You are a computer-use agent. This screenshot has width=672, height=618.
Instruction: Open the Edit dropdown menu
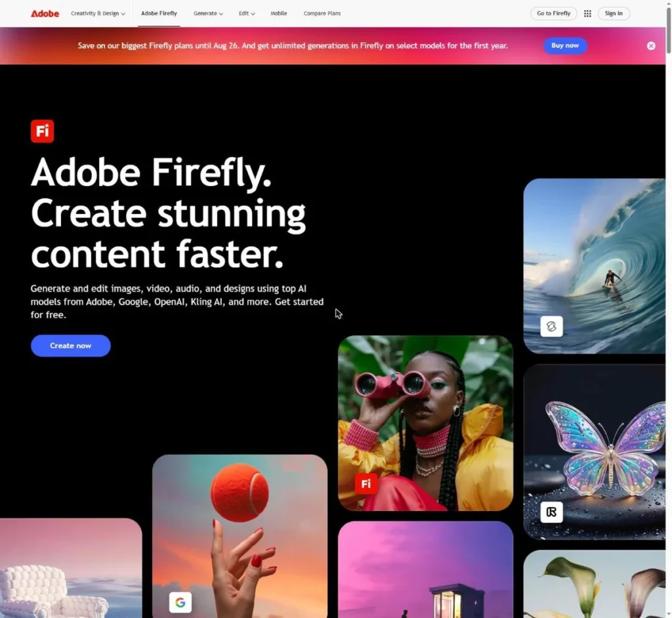point(247,14)
